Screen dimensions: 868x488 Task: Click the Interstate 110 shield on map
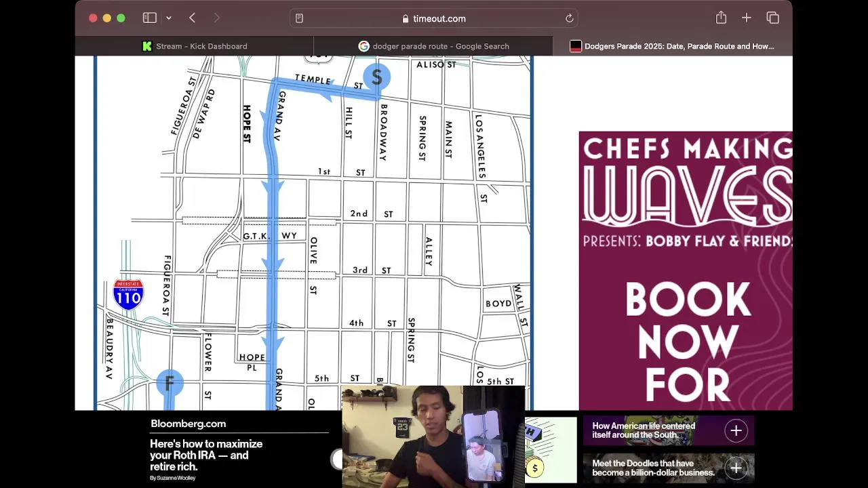pos(128,295)
